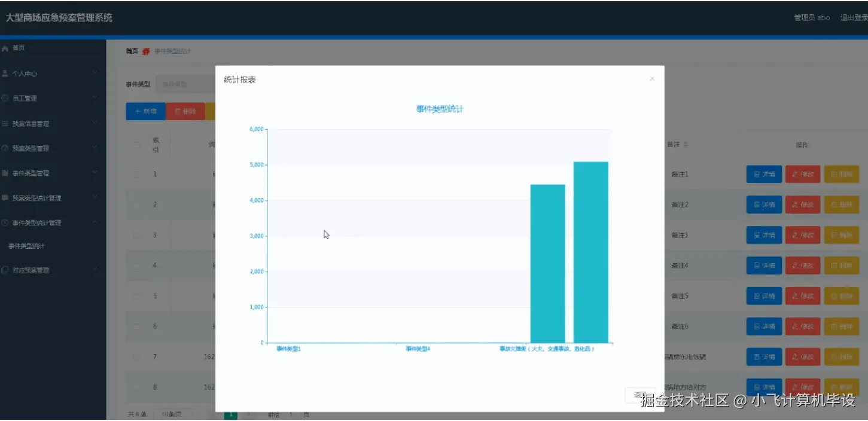Tick the checkbox for row 5

point(136,296)
